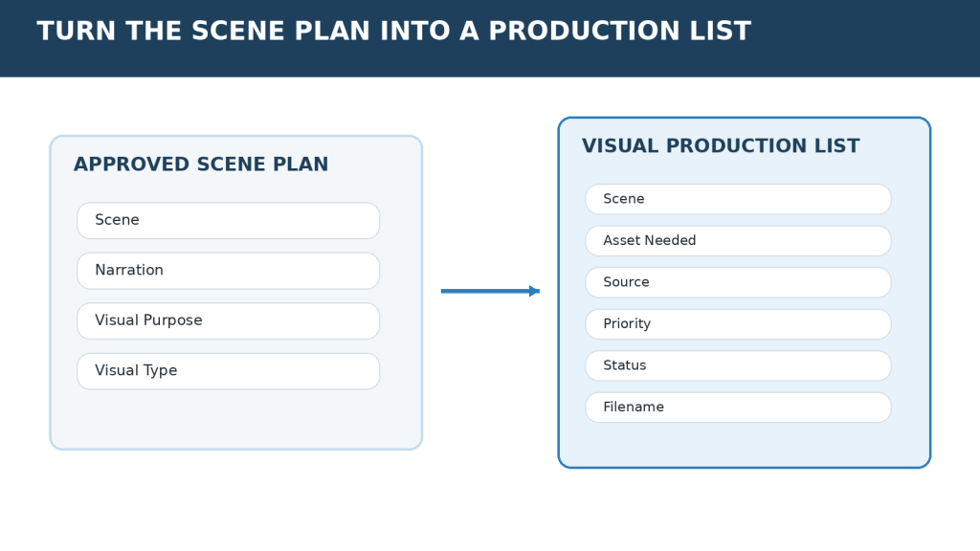Select the Scene field in Approved Scene Plan
The width and height of the screenshot is (980, 551).
pyautogui.click(x=228, y=221)
